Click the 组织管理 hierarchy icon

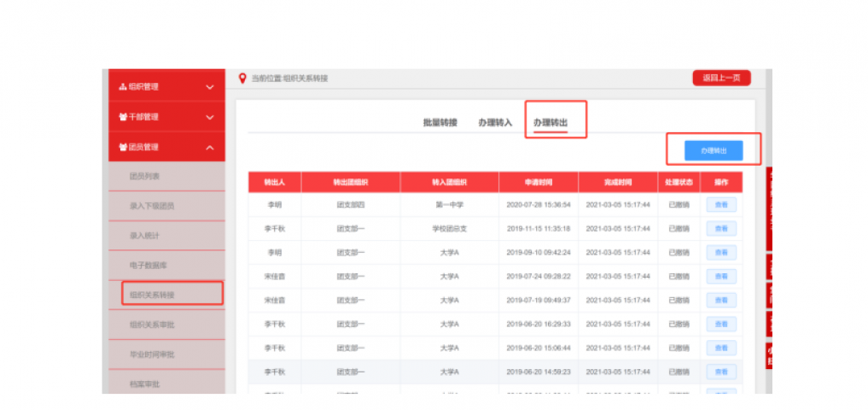(122, 87)
